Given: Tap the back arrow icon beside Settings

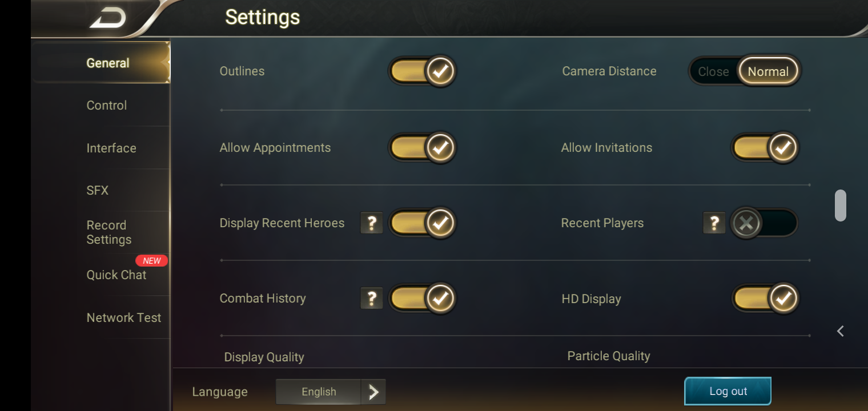Looking at the screenshot, I should (108, 18).
